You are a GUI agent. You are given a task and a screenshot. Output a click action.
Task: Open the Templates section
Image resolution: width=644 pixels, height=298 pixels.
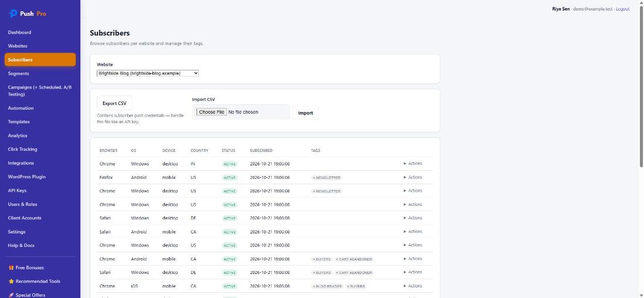(x=40, y=121)
